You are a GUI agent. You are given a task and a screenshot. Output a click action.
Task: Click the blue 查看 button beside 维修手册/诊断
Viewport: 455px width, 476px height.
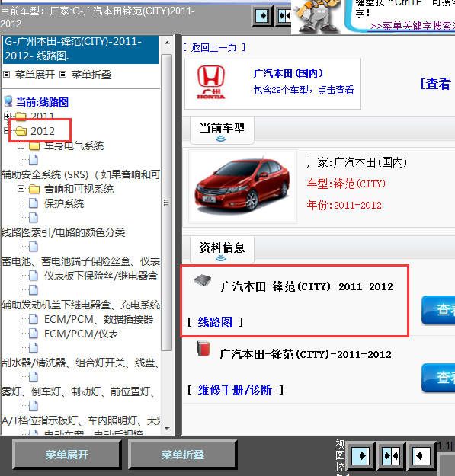click(438, 377)
